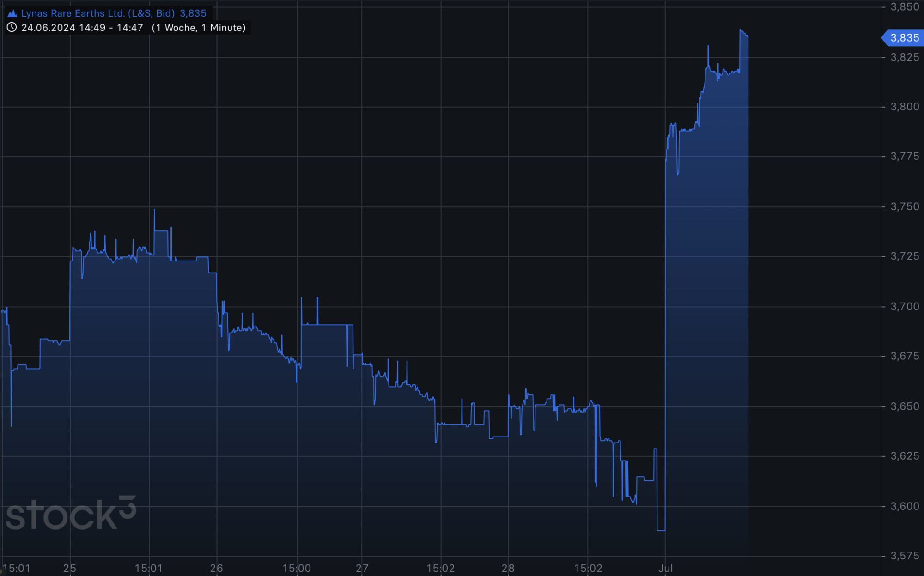Screen dimensions: 924x576
Task: Click the 3,600 price axis label
Action: pos(905,506)
